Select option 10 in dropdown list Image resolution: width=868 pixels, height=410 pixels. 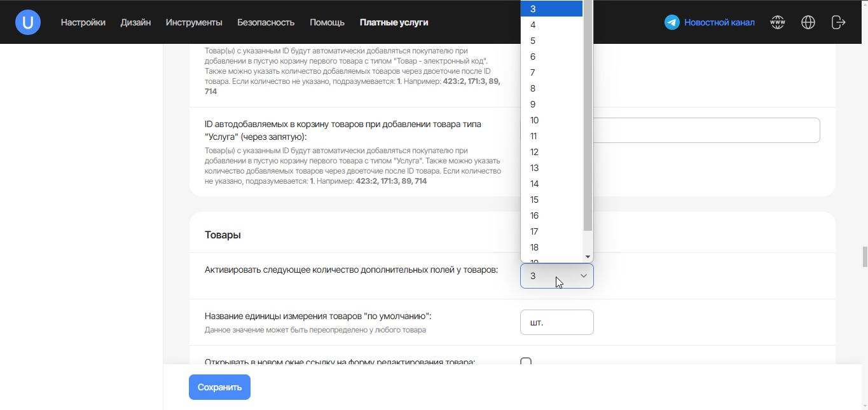534,120
